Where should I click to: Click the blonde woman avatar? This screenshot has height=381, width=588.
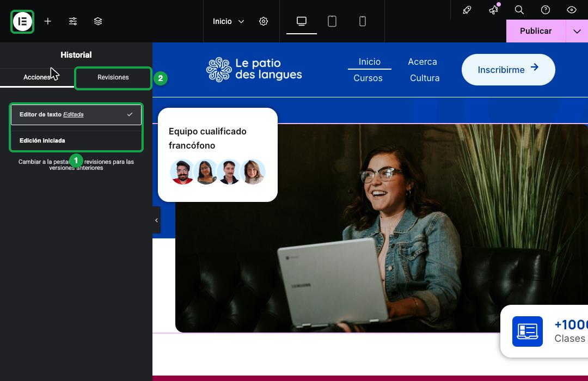click(x=253, y=172)
